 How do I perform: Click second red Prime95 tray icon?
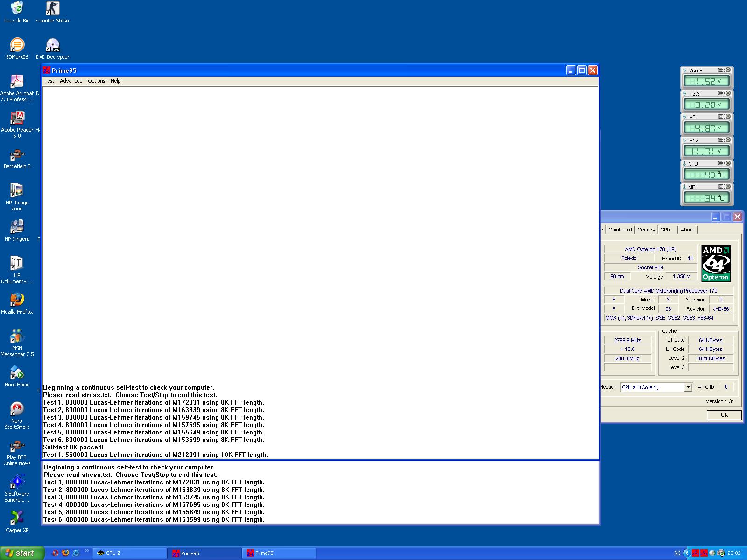tap(704, 553)
